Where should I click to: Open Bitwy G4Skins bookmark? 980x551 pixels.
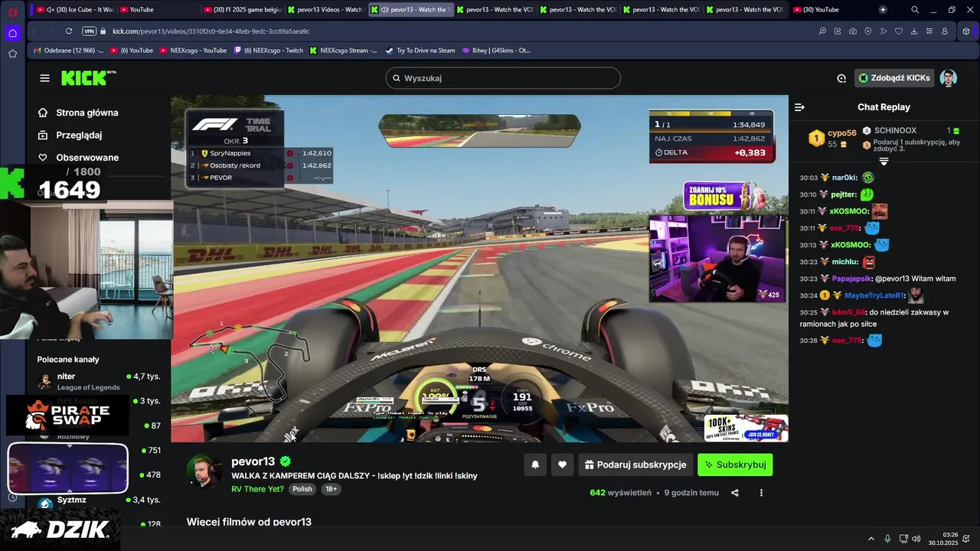[496, 51]
